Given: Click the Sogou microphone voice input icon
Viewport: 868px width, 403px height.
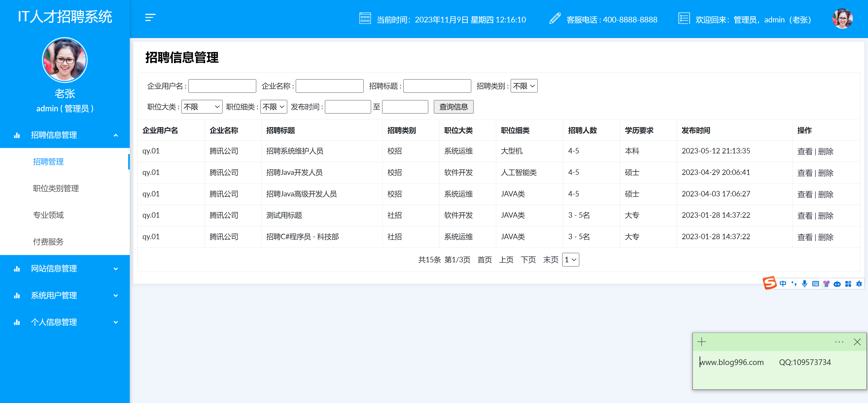Looking at the screenshot, I should (804, 284).
